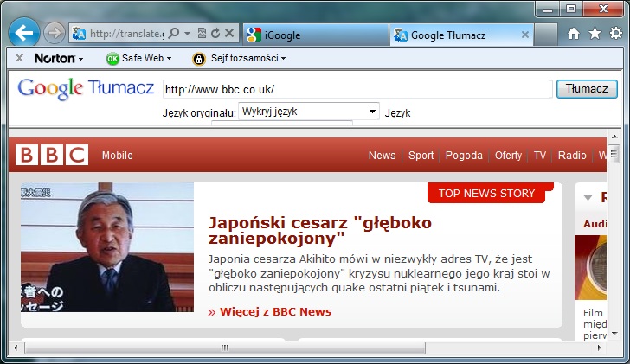Open the Tools gear menu
The height and width of the screenshot is (364, 630).
(616, 34)
